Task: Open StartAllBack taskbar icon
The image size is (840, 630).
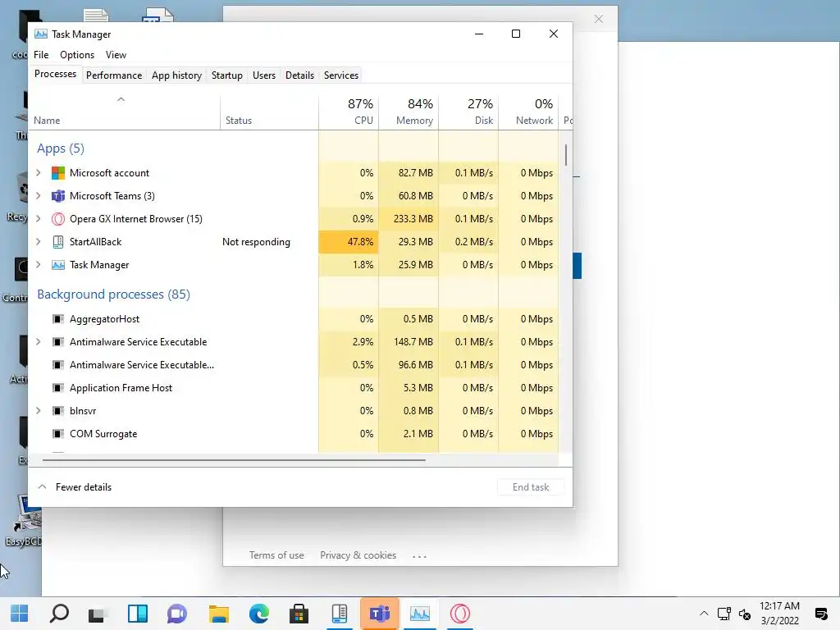Action: [x=339, y=614]
